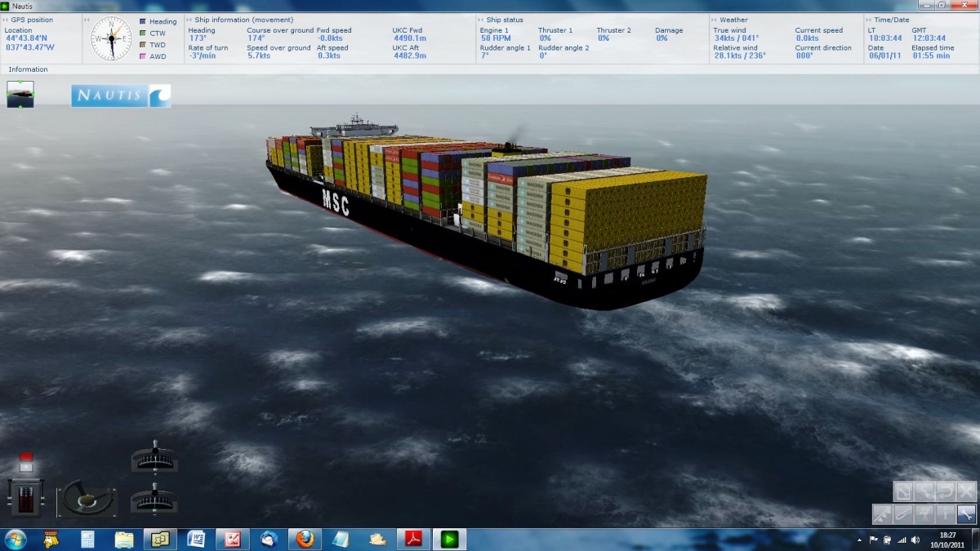
Task: Click the wrench-on-document settings icon
Action: (x=904, y=491)
